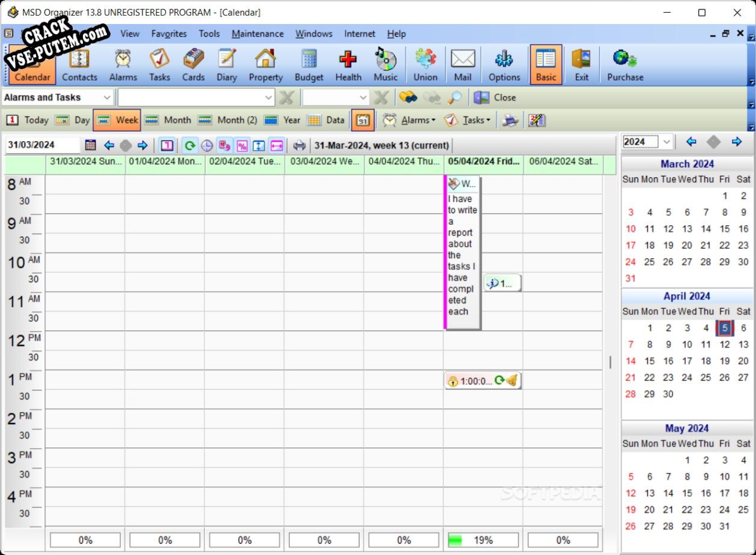Switch to Day view
The image size is (756, 555).
72,120
